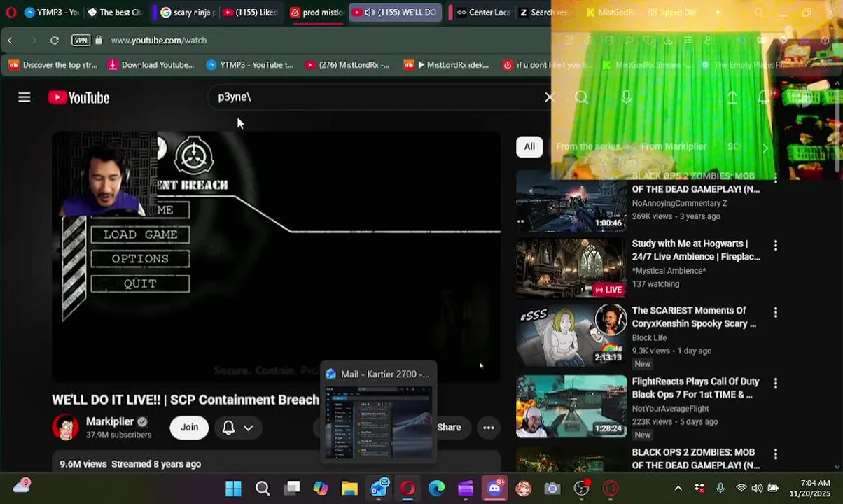Image resolution: width=843 pixels, height=504 pixels.
Task: Open MistLordRx idek... bookmark
Action: pos(447,65)
